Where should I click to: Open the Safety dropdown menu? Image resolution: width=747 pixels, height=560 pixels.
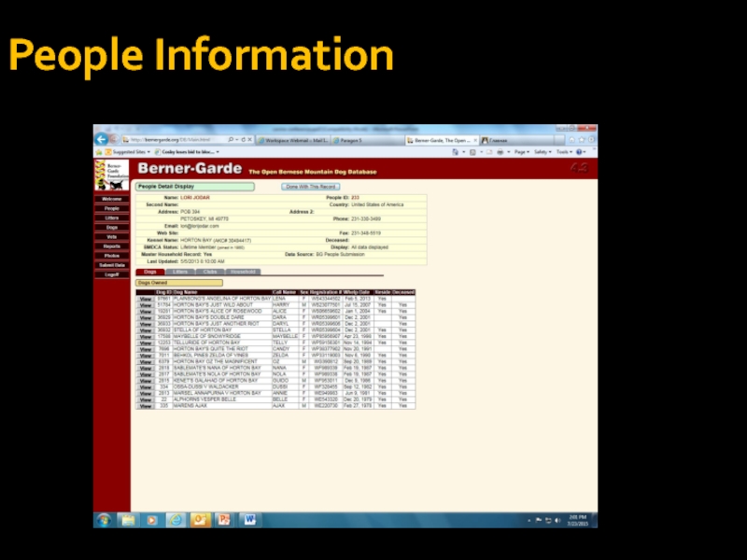(x=543, y=151)
